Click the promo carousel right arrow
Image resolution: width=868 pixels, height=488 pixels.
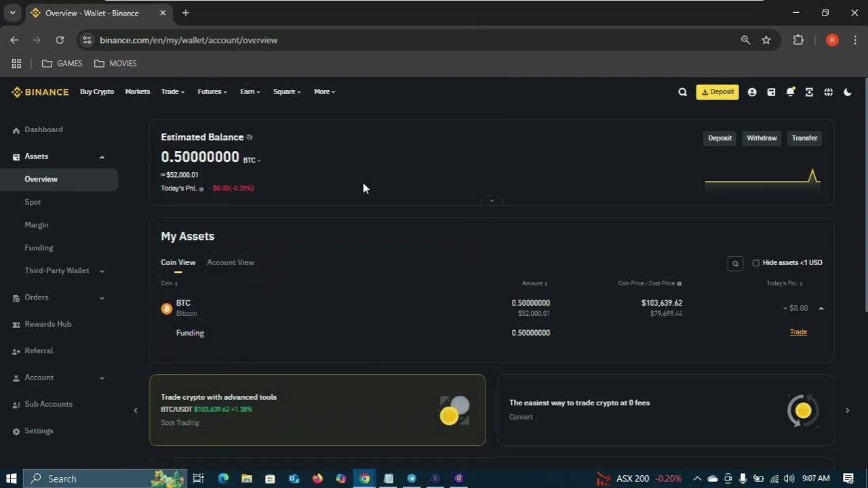847,411
